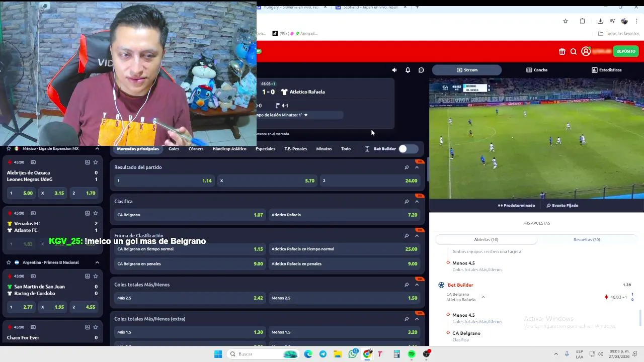Favorite the Alebrijes de Oaxaca match star
The width and height of the screenshot is (644, 362).
point(96,162)
